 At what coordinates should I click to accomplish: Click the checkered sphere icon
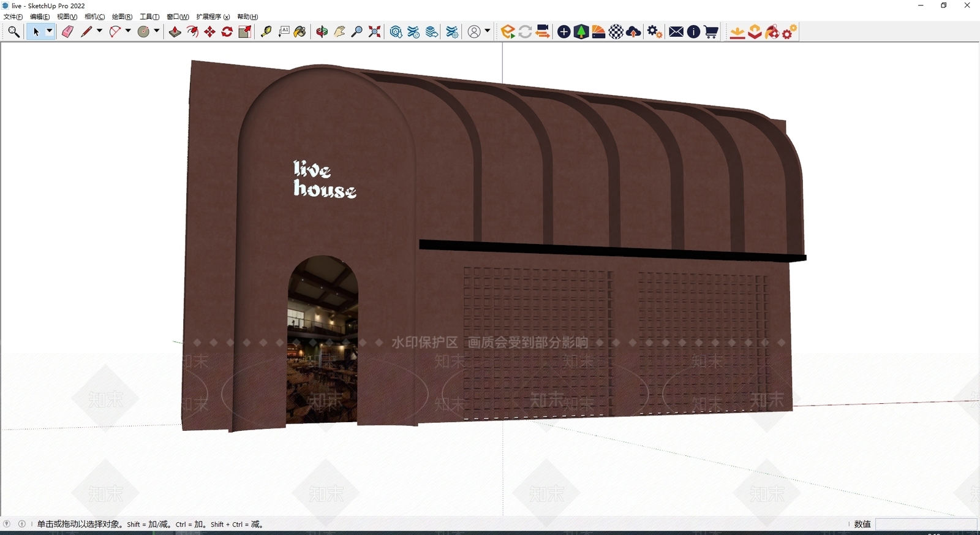616,32
